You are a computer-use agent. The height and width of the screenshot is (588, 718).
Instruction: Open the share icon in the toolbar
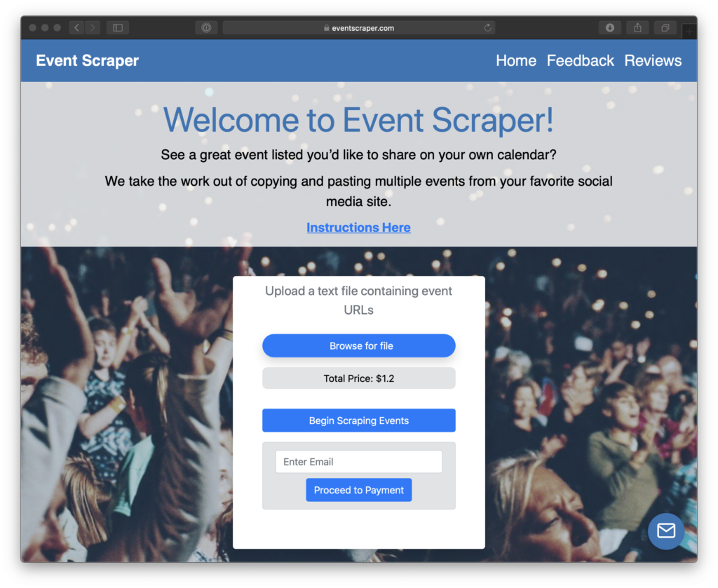click(637, 28)
